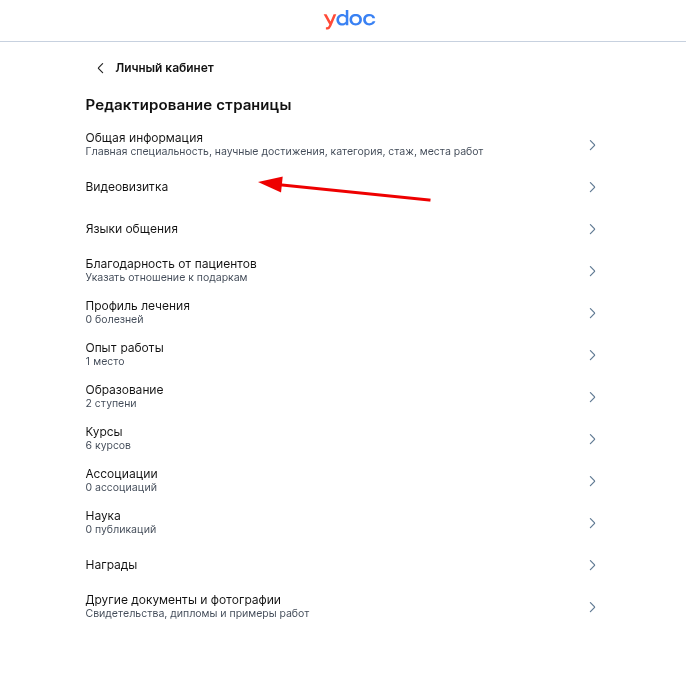Open the chevron for Общая информация
686x679 pixels.
pyautogui.click(x=592, y=145)
